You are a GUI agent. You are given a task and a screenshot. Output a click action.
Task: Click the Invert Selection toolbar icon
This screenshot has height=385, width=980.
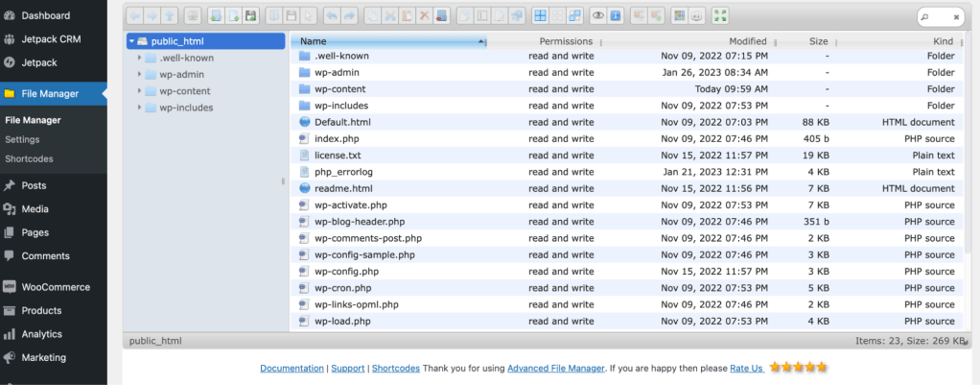(574, 16)
